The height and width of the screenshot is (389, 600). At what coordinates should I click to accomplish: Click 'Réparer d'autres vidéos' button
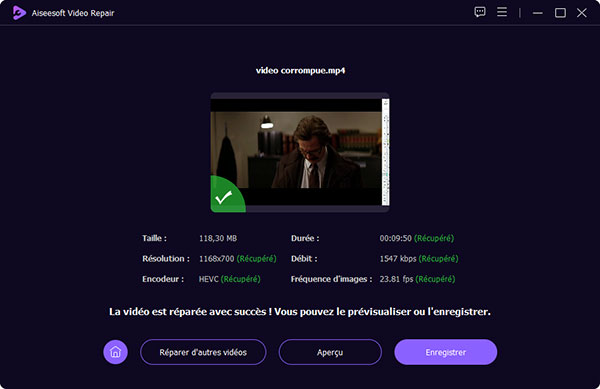203,352
